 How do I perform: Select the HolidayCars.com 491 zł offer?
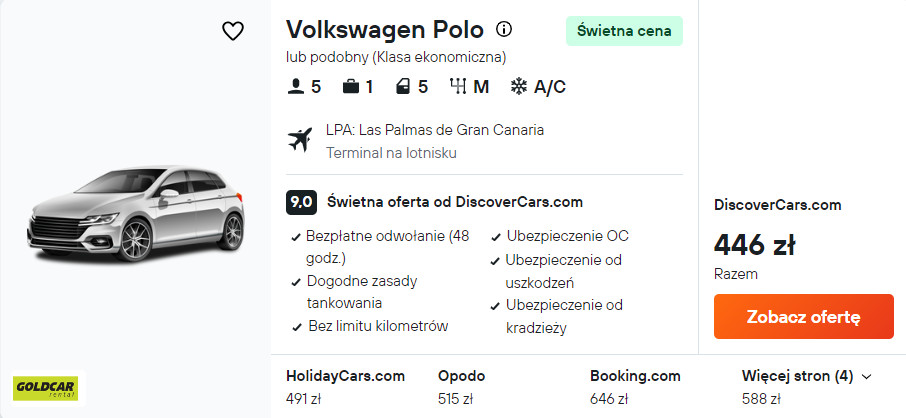[345, 388]
